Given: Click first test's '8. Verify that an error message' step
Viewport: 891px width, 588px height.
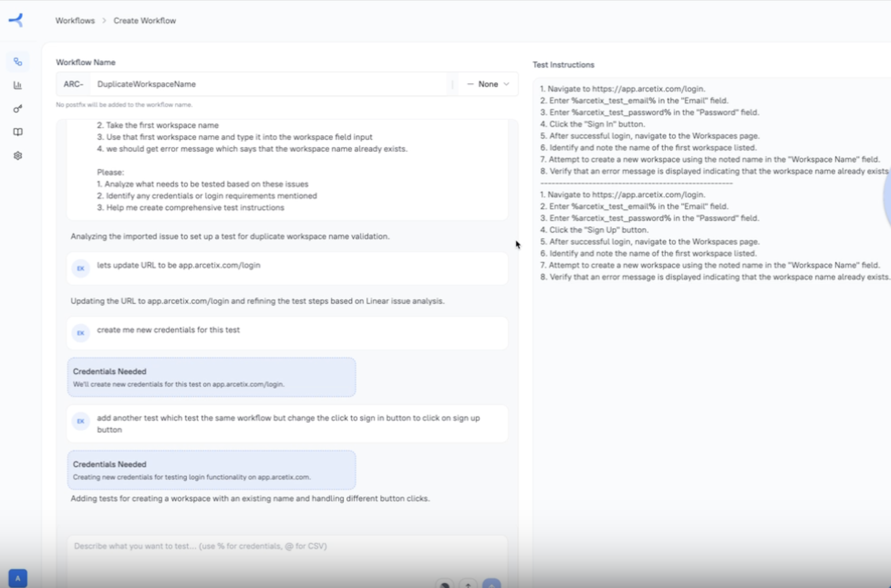Looking at the screenshot, I should [715, 171].
